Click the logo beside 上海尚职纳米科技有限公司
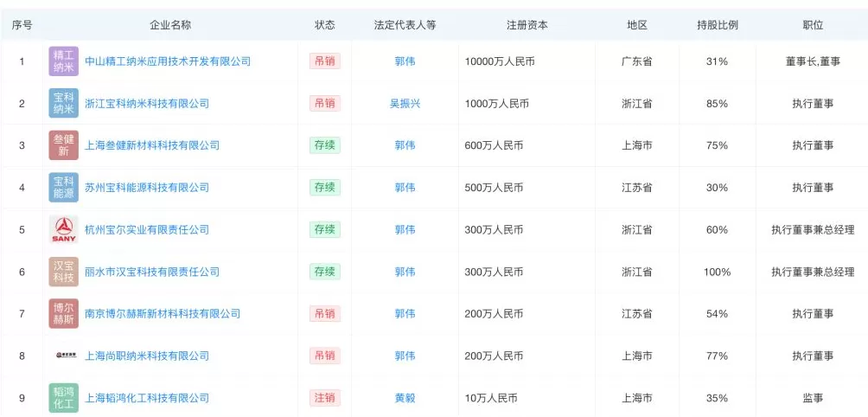The height and width of the screenshot is (417, 868). click(x=67, y=356)
